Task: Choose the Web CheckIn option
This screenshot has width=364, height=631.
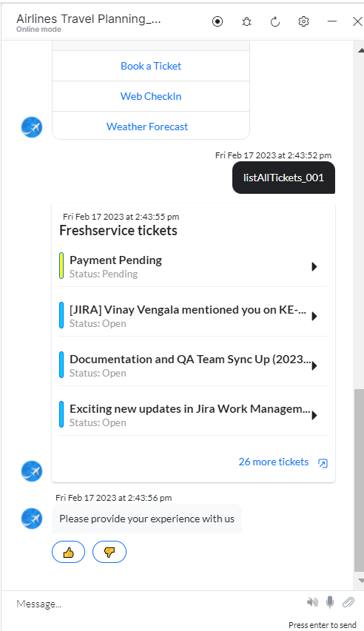Action: [151, 96]
